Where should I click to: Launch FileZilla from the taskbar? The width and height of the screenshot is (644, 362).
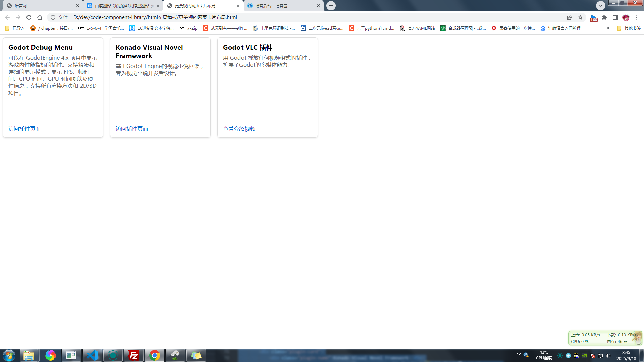pos(134,355)
